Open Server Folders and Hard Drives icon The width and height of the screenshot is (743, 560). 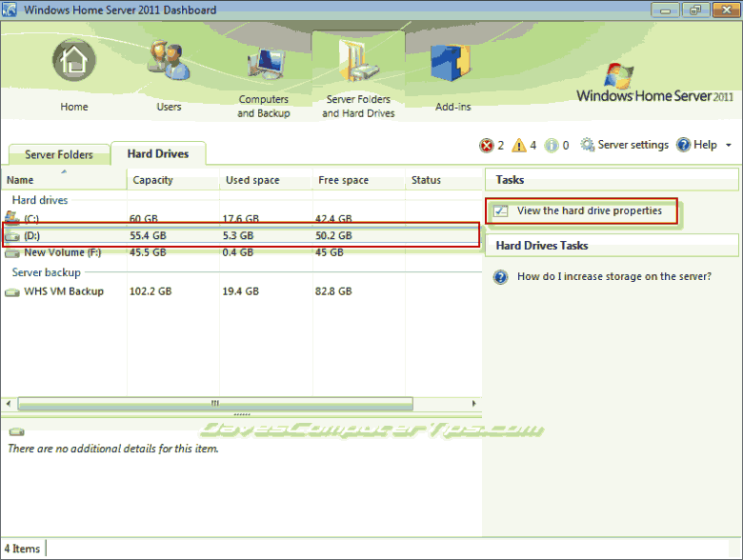tap(359, 61)
